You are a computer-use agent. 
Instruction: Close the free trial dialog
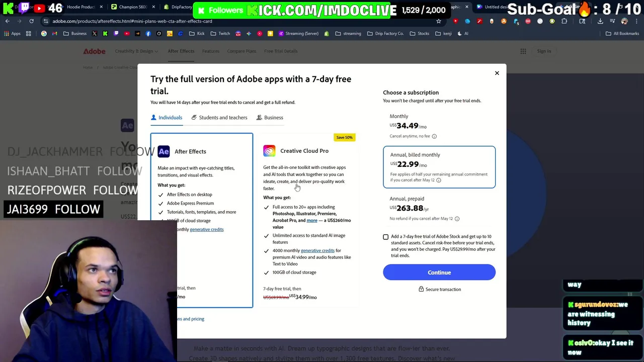(x=497, y=73)
